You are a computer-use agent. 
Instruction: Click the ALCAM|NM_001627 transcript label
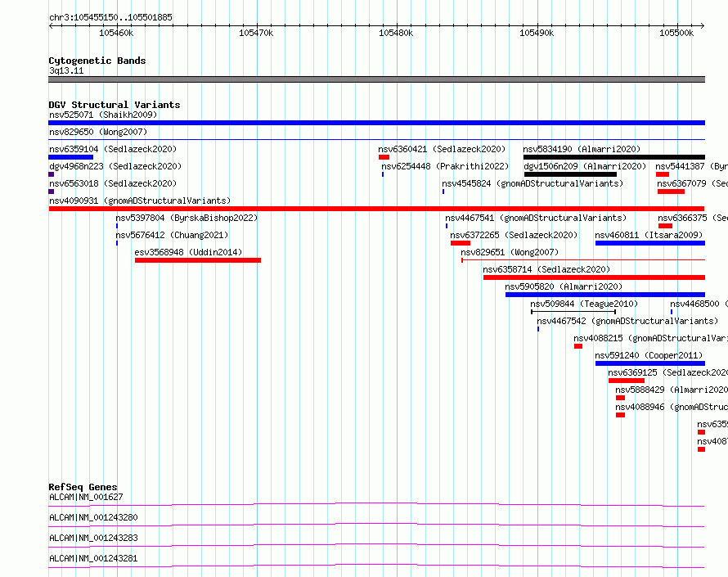(86, 497)
